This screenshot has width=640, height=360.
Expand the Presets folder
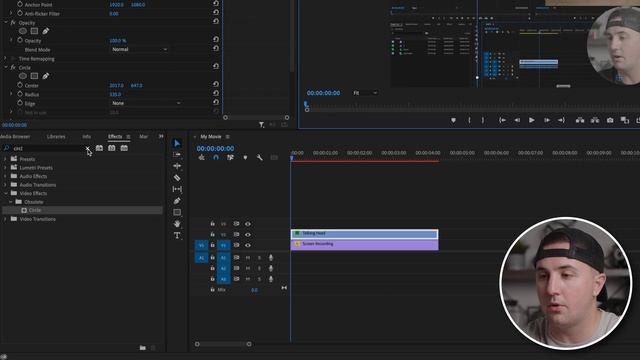(5, 159)
